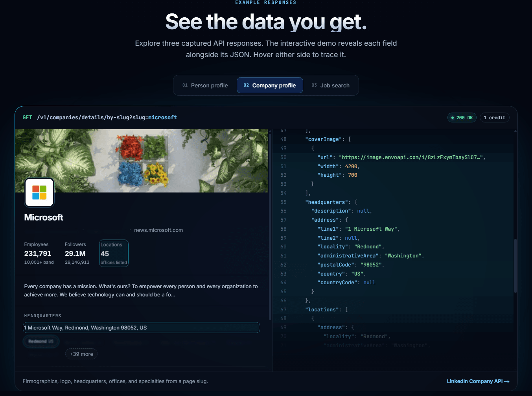
Task: Select the Company profile tab
Action: click(x=270, y=85)
